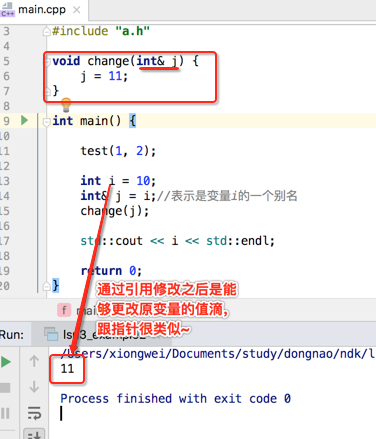Stop the process with stop button
The image size is (376, 439).
click(x=5, y=388)
